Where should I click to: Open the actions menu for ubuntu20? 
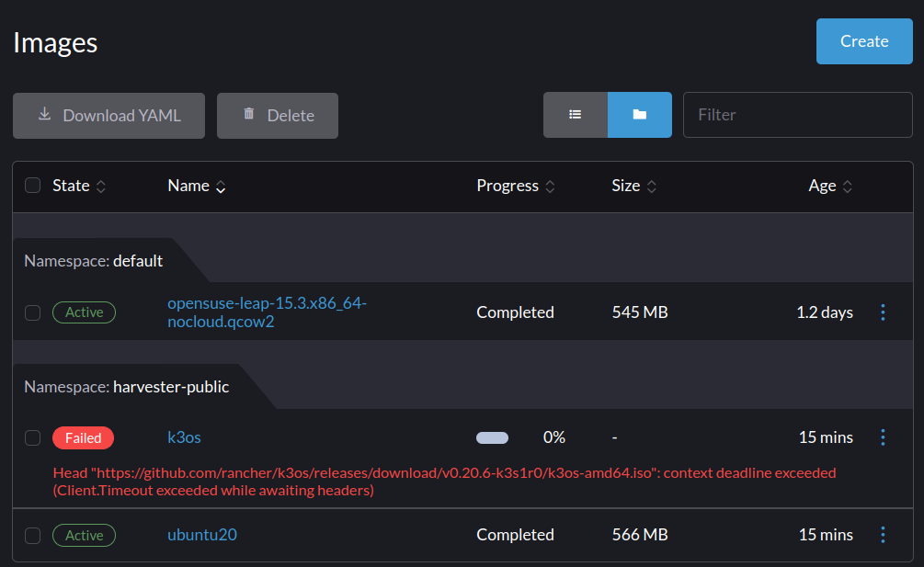coord(883,534)
